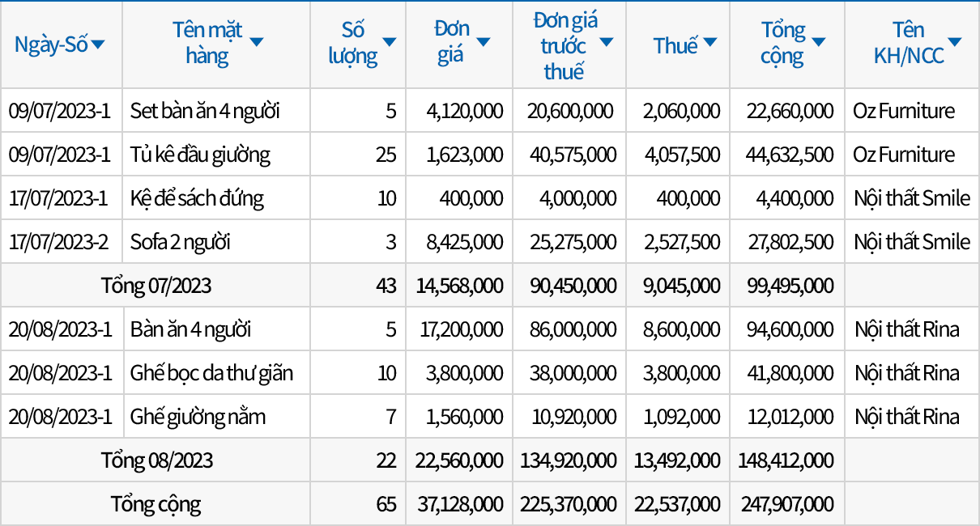Click the Đơn giá filter arrow
This screenshot has height=526, width=980.
coord(484,42)
